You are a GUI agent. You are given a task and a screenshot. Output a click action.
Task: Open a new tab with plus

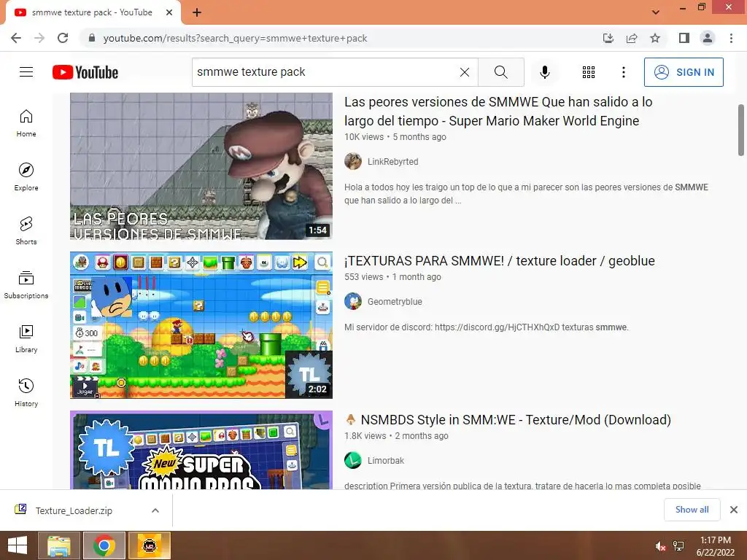click(x=197, y=12)
